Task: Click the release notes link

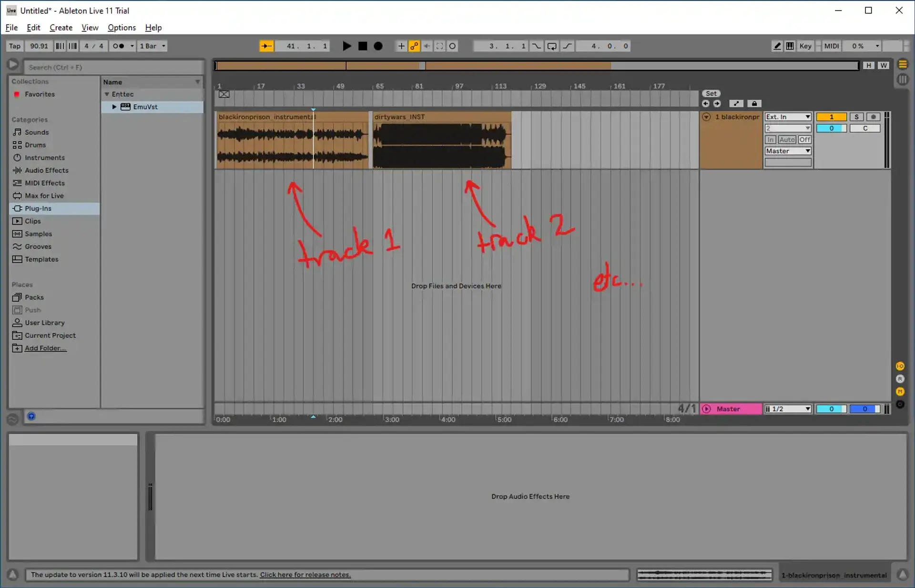Action: [305, 575]
